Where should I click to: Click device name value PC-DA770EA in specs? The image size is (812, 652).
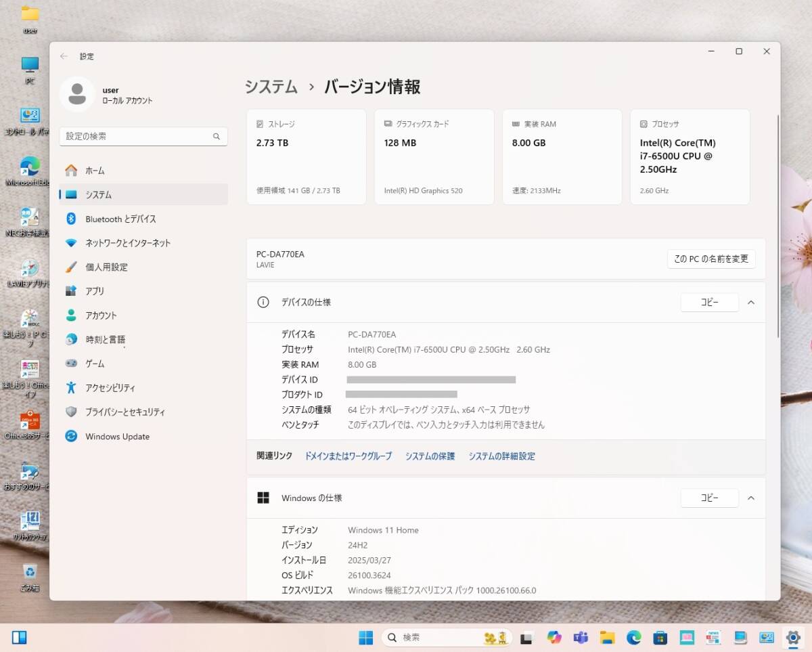372,334
